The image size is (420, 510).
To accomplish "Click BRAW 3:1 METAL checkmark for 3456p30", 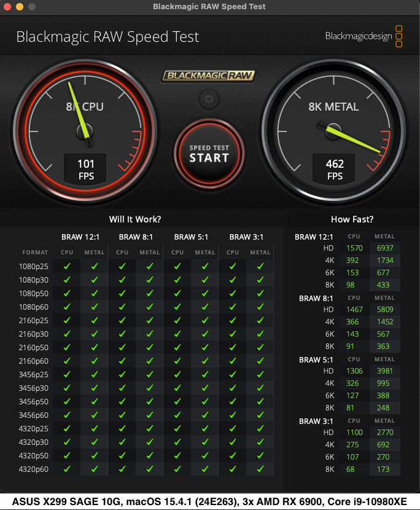I will (x=260, y=388).
